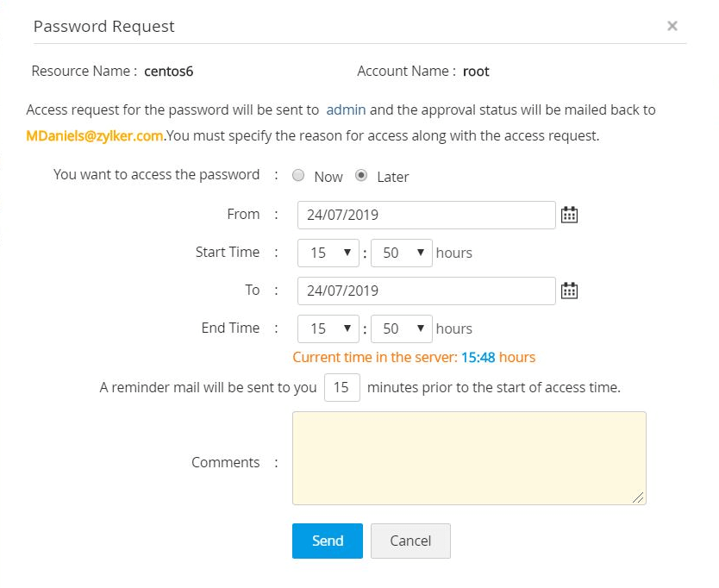The image size is (719, 588).
Task: Expand the End Time minutes dropdown
Action: coord(401,328)
